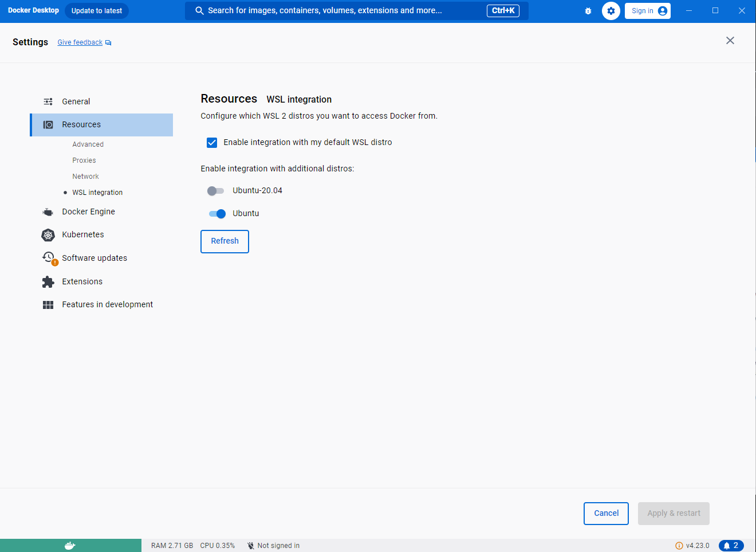This screenshot has width=756, height=552.
Task: Click the Ctrl+K shortcut badge
Action: [503, 11]
